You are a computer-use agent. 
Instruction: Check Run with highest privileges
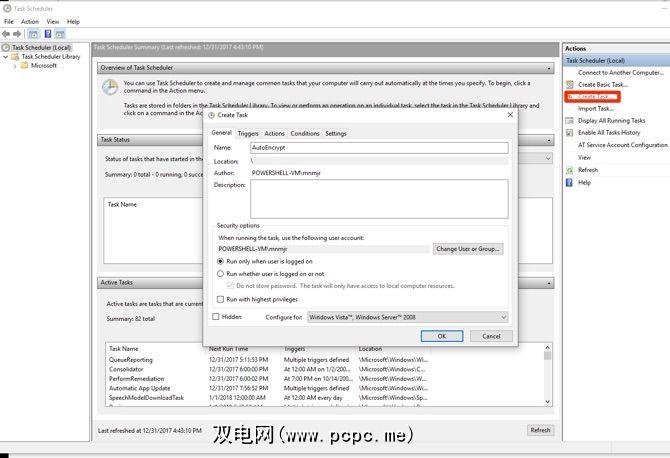point(220,299)
